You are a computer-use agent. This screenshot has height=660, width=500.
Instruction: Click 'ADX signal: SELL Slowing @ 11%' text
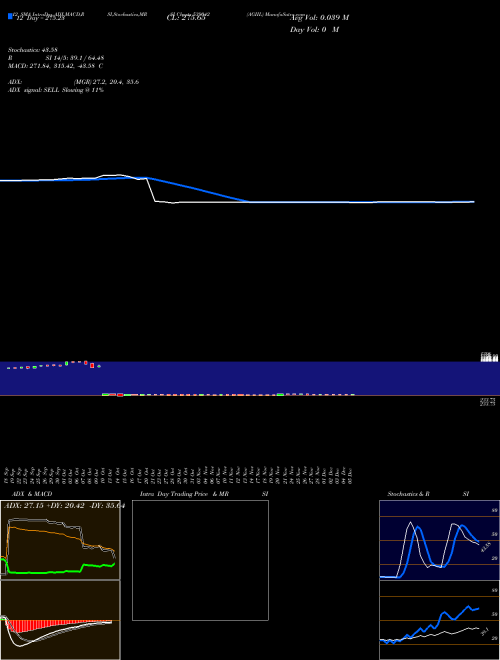56,90
